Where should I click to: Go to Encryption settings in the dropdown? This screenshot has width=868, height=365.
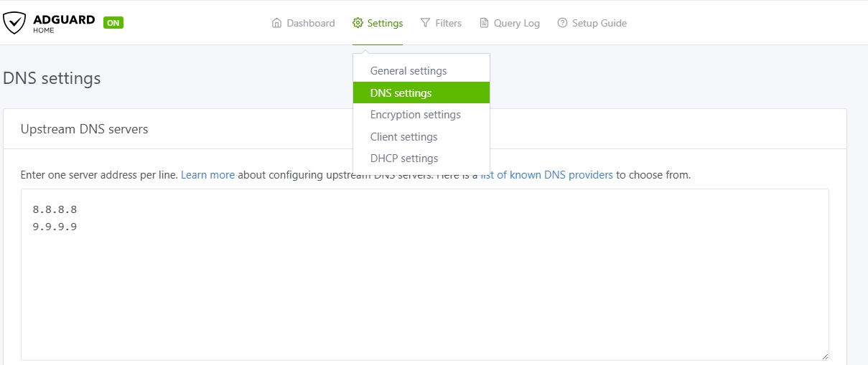415,115
